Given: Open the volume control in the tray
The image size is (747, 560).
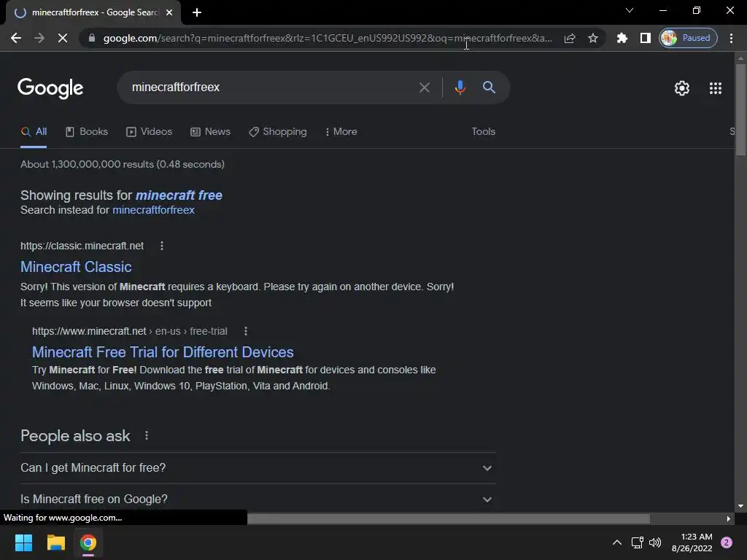Looking at the screenshot, I should (x=655, y=542).
